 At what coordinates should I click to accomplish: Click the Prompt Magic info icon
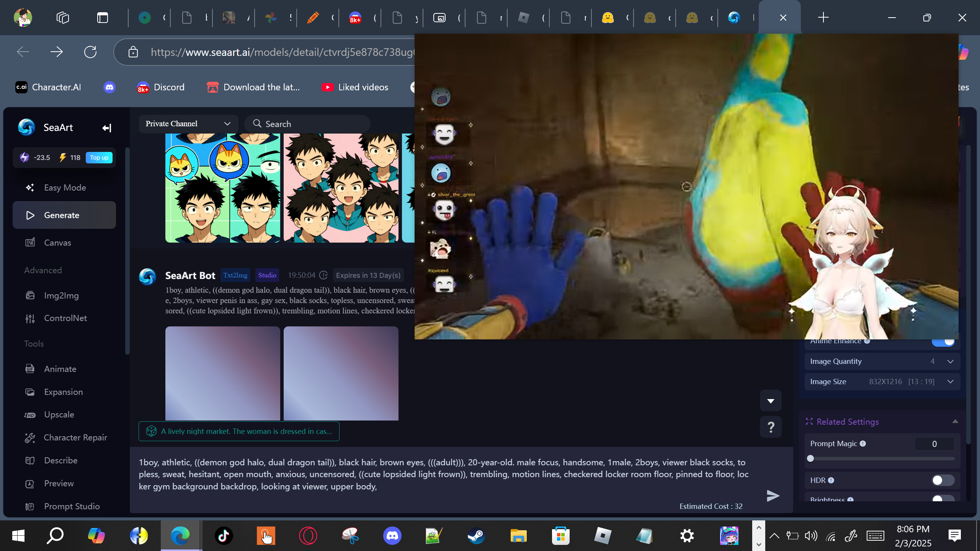pos(863,443)
